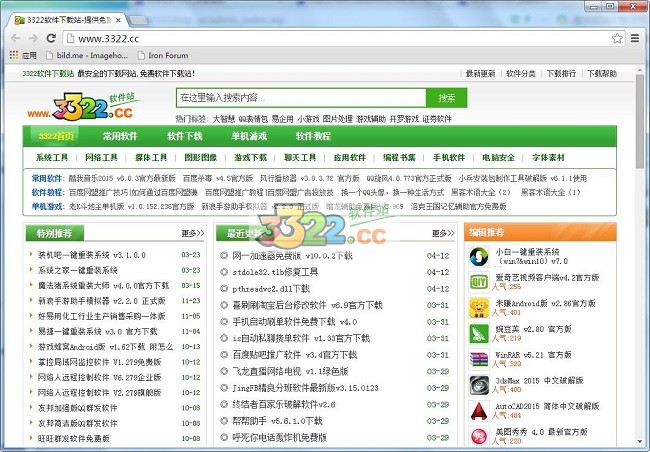Close the 3322 browser tab
The width and height of the screenshot is (650, 452).
(x=119, y=20)
